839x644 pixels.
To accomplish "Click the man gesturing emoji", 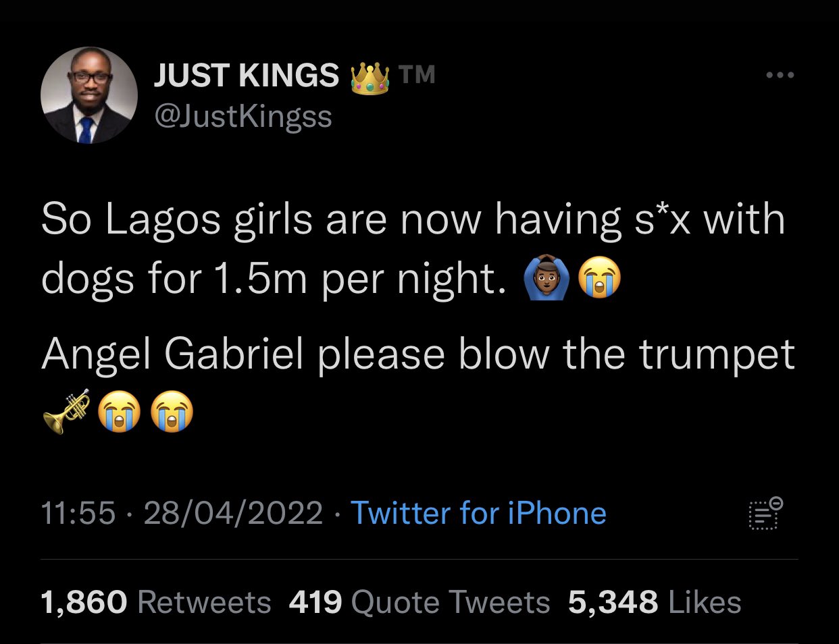I will [546, 280].
